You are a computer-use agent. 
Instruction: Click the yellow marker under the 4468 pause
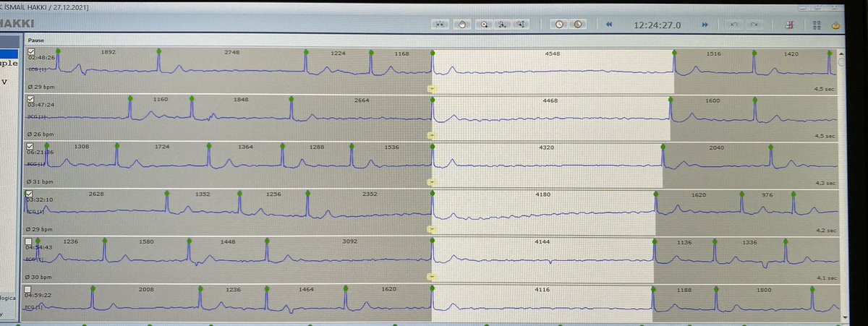coord(432,135)
